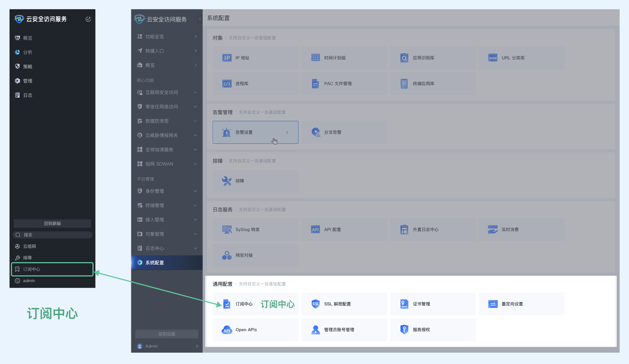Click the certificate management icon
The width and height of the screenshot is (629, 364).
point(404,304)
